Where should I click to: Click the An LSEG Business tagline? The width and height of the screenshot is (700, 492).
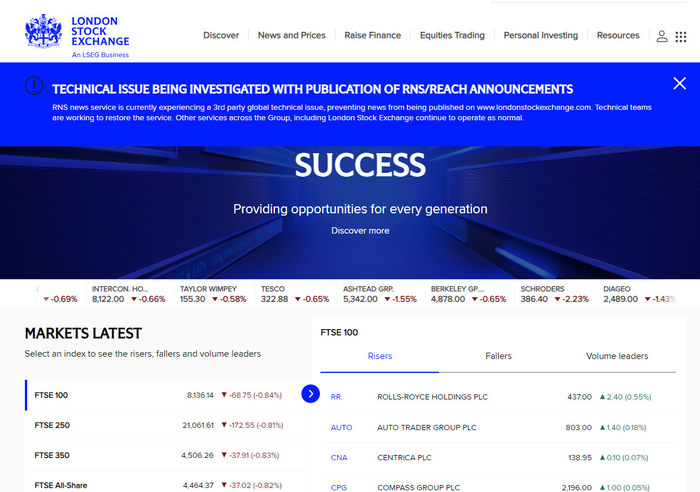click(x=100, y=55)
